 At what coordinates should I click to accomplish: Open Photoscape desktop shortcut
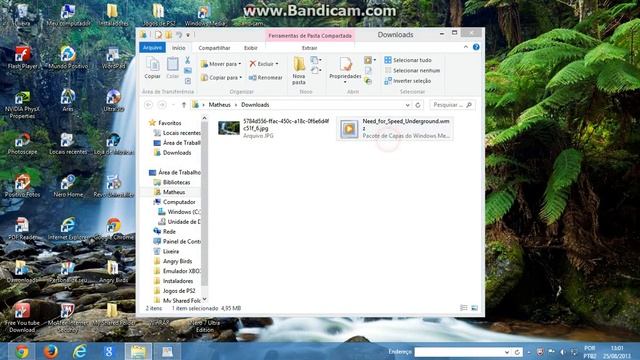coord(22,144)
